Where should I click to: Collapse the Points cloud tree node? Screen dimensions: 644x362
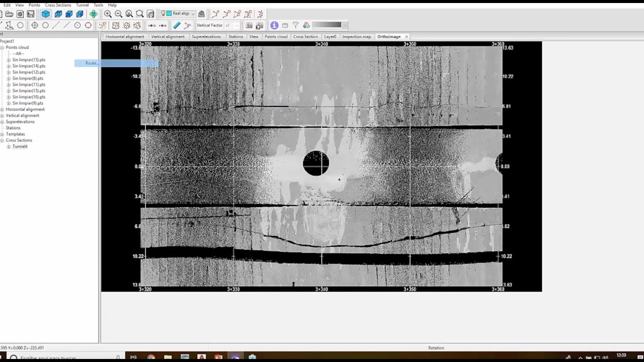pos(2,48)
